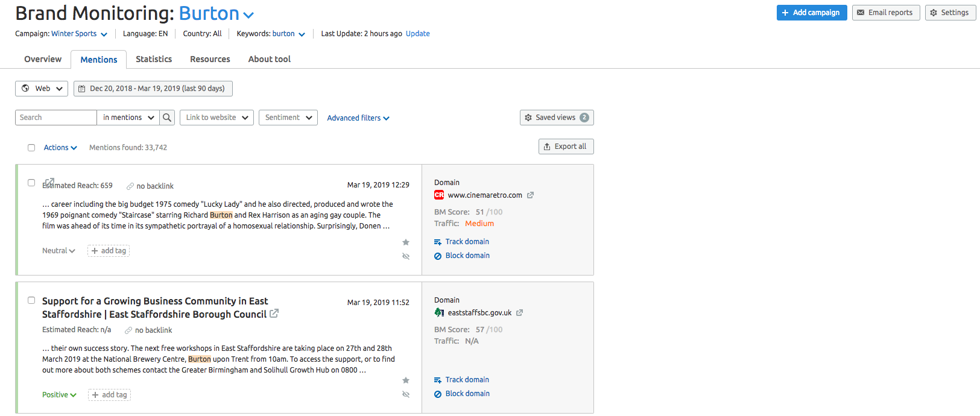Open the Link to website filter
Screen dimensions: 980x416
coord(217,118)
